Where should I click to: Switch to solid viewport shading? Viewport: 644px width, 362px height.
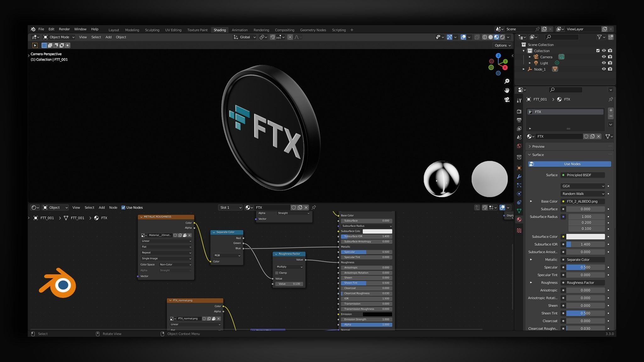(491, 37)
